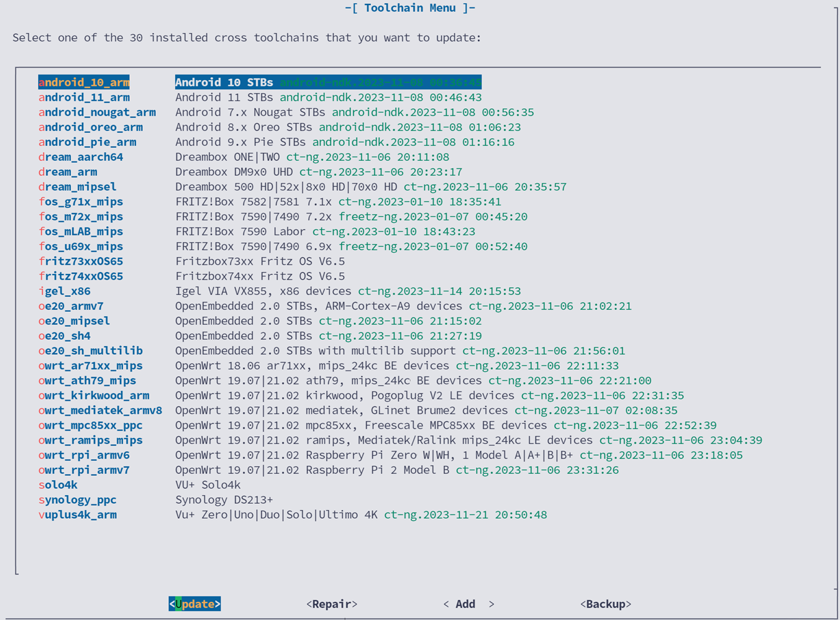
Task: Select the Add button
Action: pos(469,604)
